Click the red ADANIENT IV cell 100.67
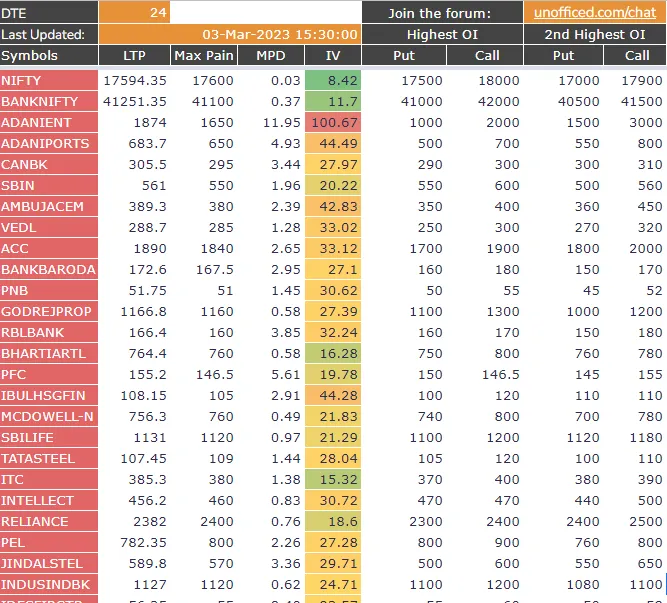 point(332,122)
